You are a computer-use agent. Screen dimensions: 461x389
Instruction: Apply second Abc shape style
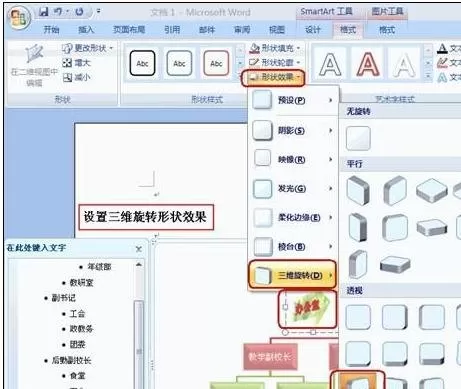[x=179, y=63]
